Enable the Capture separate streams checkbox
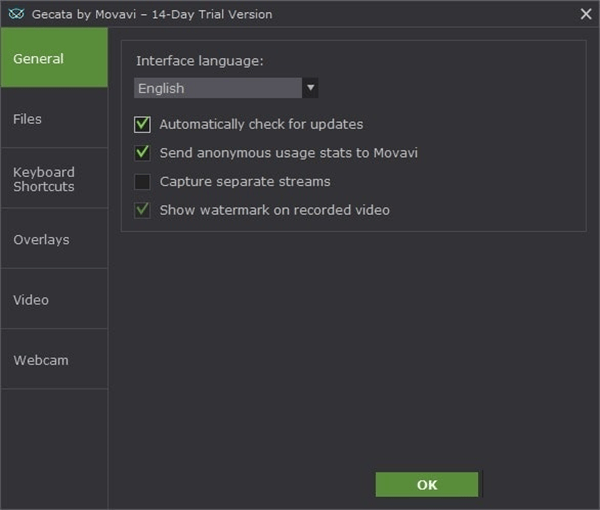The width and height of the screenshot is (600, 510). 143,182
